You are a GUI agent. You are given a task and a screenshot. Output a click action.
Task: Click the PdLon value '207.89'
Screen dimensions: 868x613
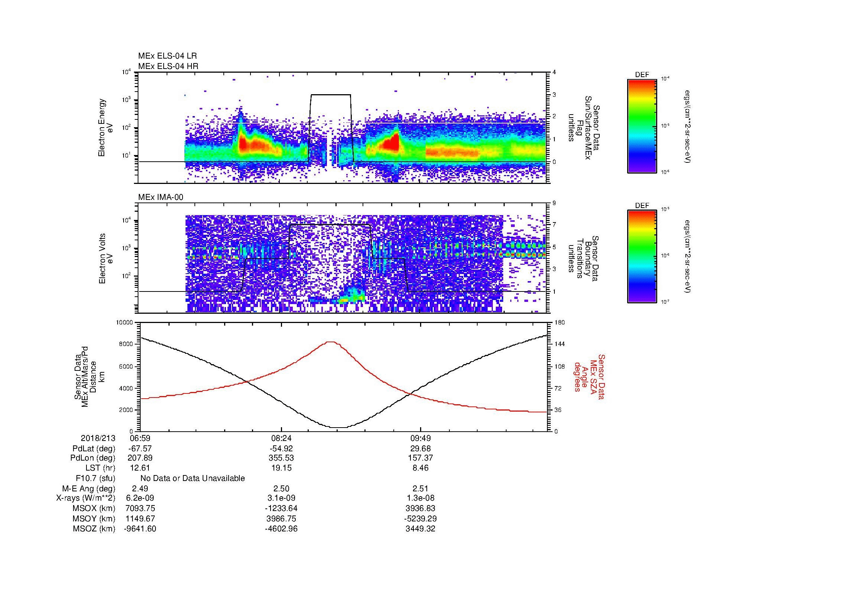pos(139,458)
